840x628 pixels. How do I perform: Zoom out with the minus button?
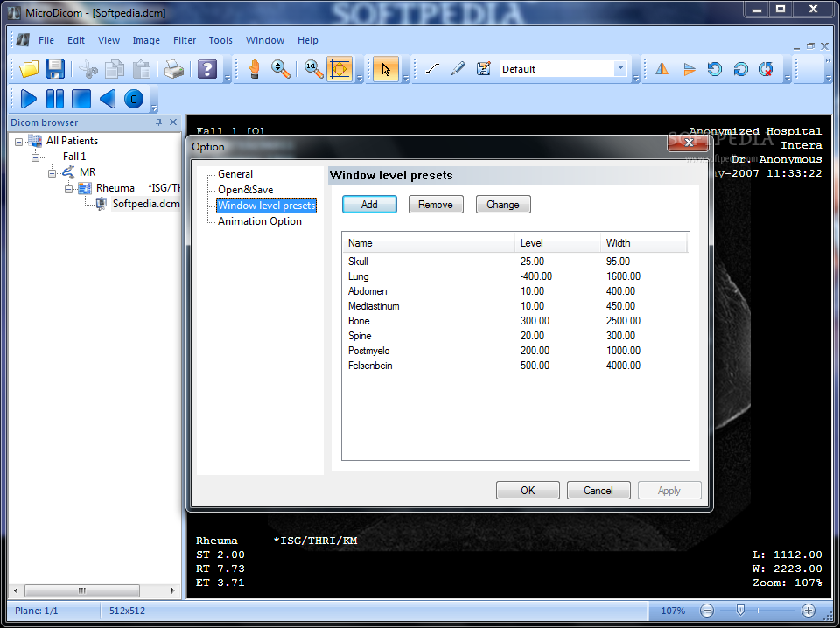(x=707, y=611)
